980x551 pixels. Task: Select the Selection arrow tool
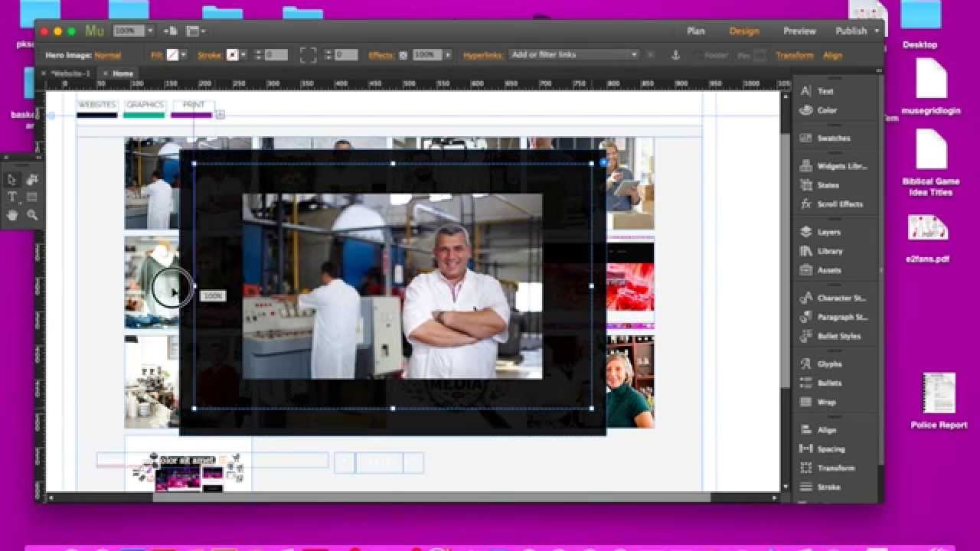click(x=12, y=180)
